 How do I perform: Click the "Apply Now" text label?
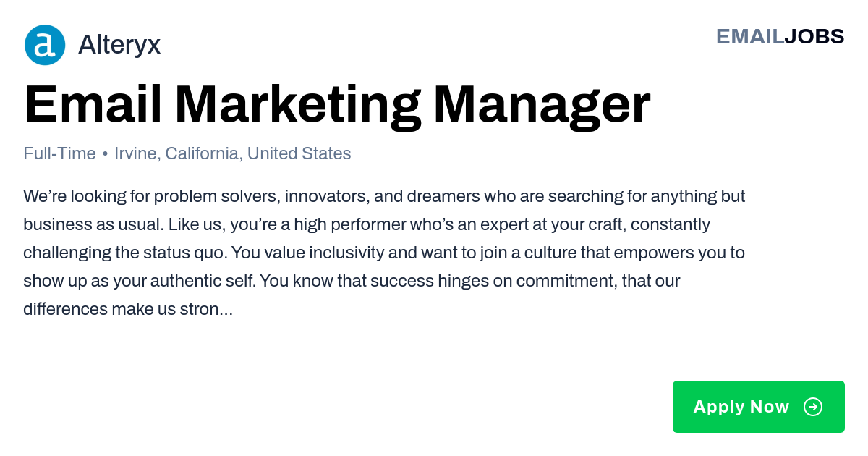click(x=741, y=407)
